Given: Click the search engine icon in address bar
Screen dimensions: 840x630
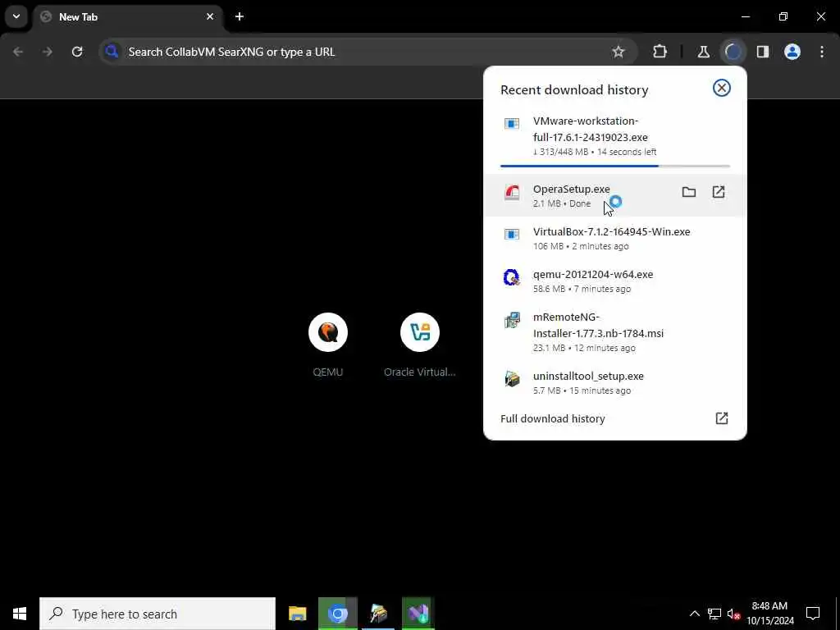Looking at the screenshot, I should click(x=112, y=52).
